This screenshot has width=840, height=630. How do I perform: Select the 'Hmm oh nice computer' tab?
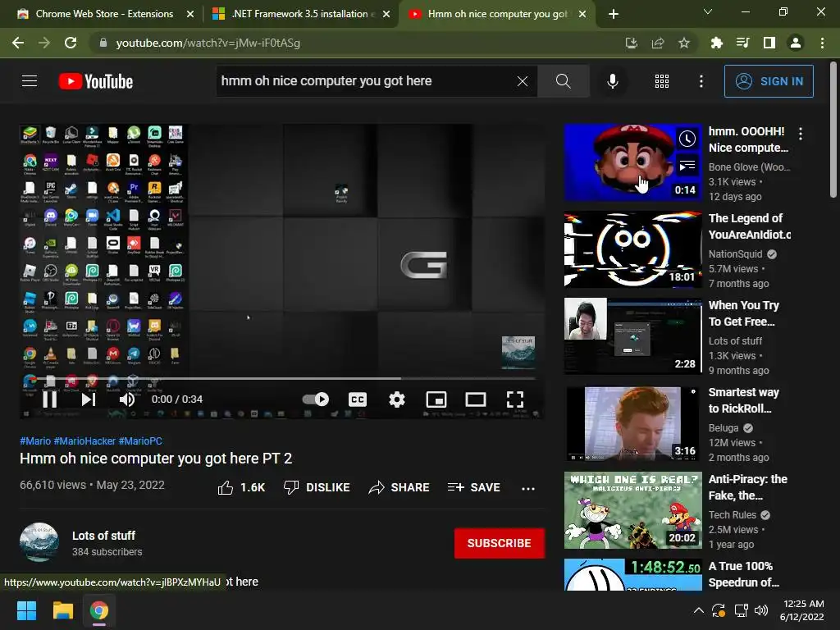click(495, 14)
